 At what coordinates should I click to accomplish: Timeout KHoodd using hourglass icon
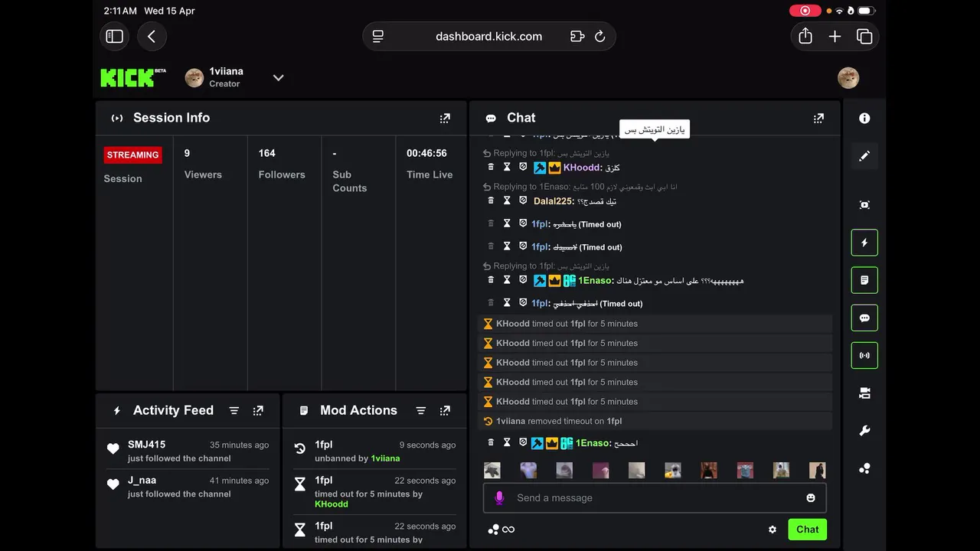tap(507, 167)
